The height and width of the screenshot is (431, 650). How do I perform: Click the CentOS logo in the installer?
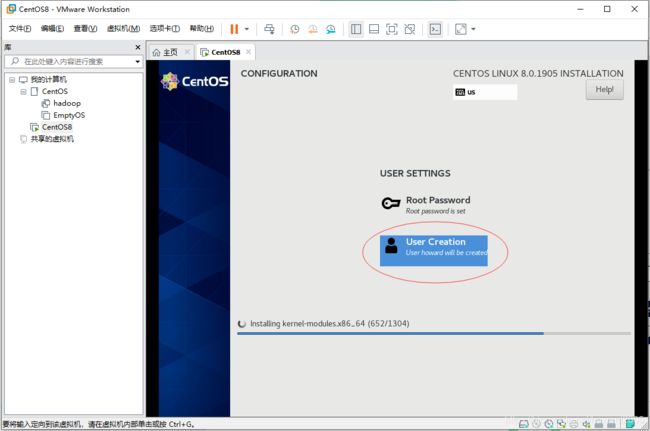coord(194,81)
